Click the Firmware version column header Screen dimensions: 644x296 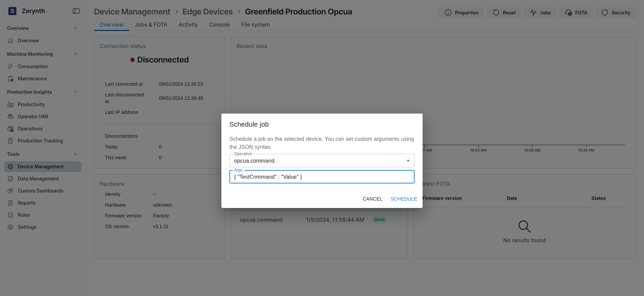pos(442,198)
